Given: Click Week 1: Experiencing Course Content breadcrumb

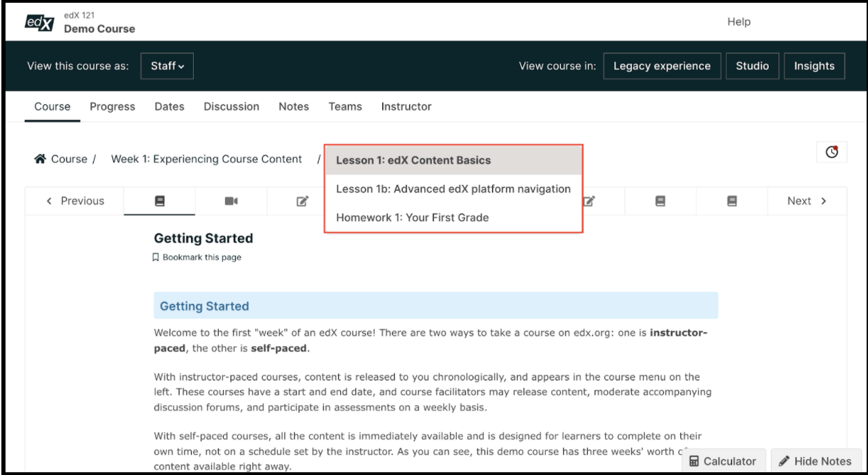Looking at the screenshot, I should (206, 159).
